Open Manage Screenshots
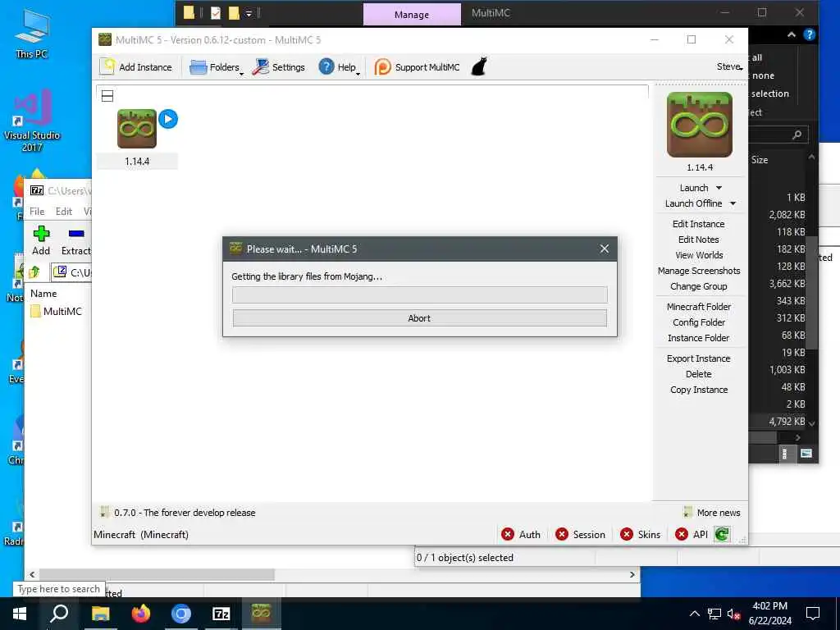Viewport: 840px width, 630px height. click(699, 271)
